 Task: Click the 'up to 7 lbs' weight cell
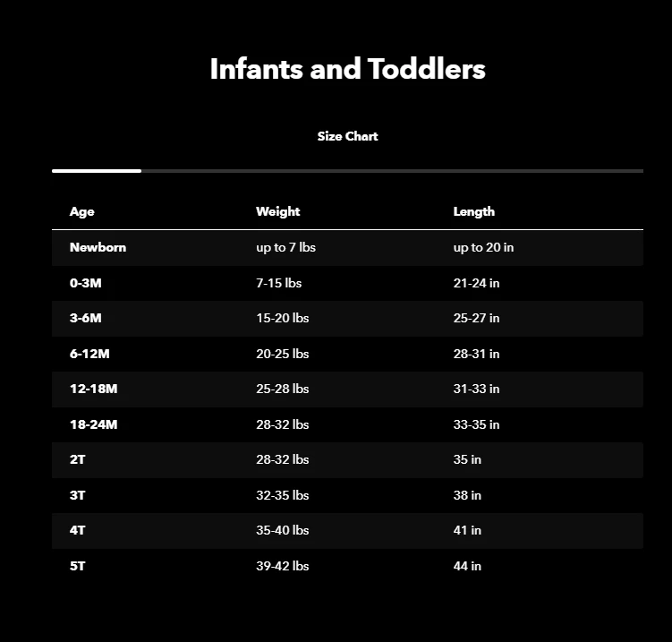285,248
